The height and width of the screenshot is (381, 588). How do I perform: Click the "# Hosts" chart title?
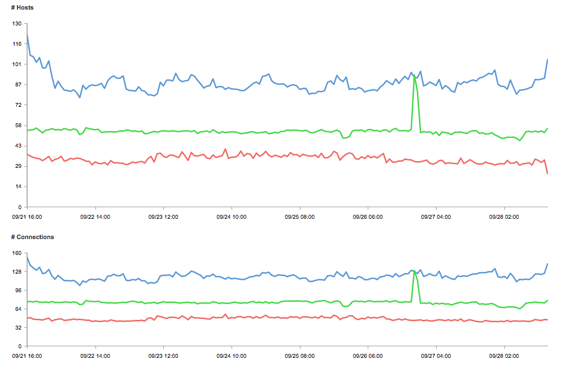point(22,7)
